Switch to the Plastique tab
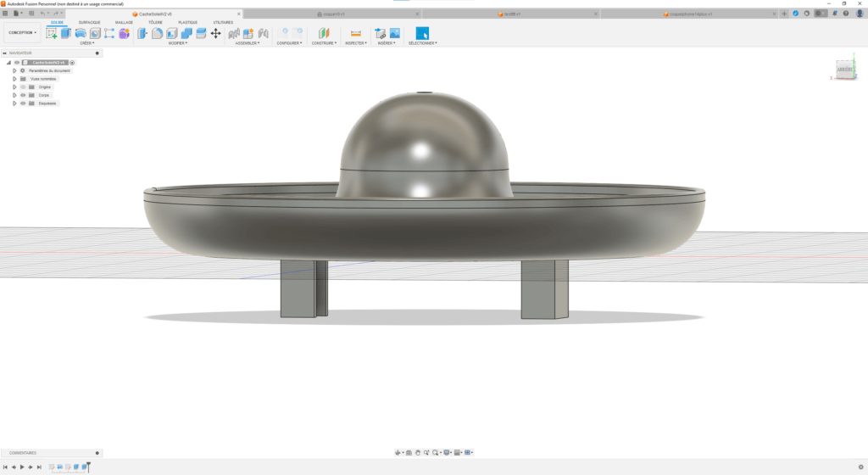This screenshot has height=475, width=868. point(187,23)
